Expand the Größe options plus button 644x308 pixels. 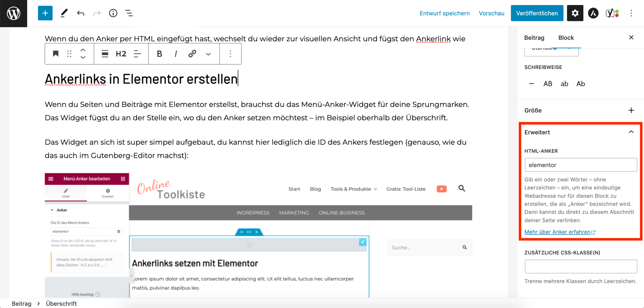tap(631, 110)
